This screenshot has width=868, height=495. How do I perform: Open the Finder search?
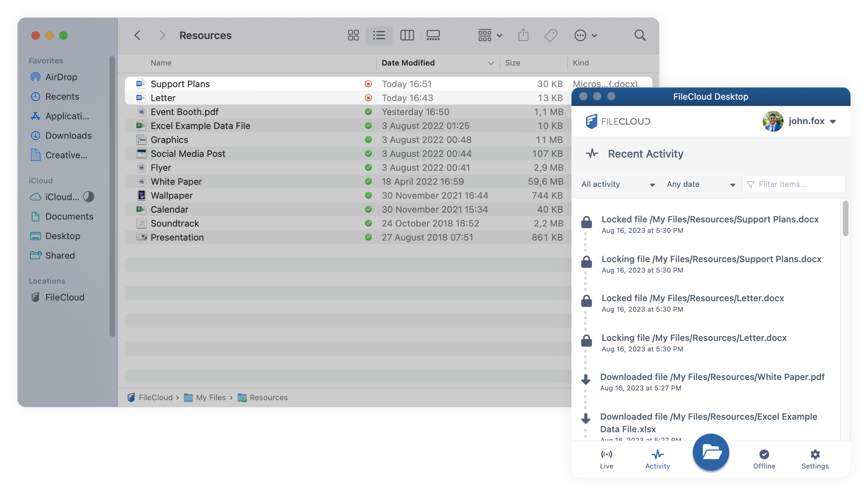click(x=640, y=35)
